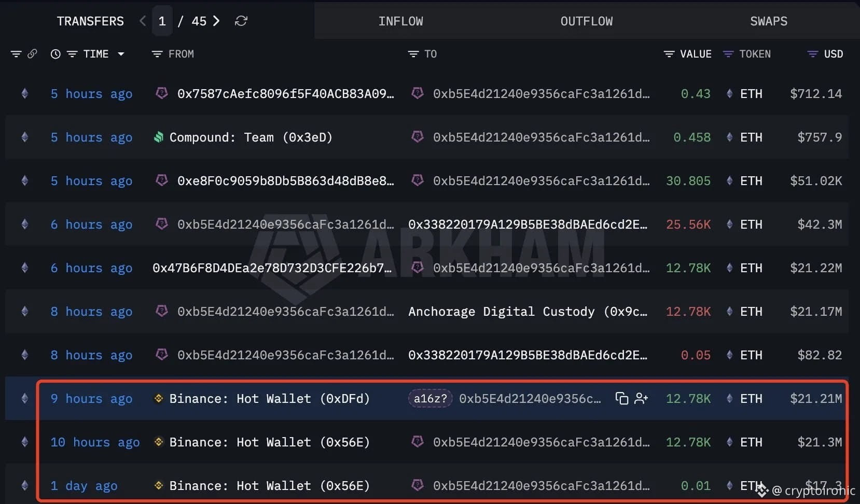This screenshot has height=504, width=860.
Task: Open Binance: Hot Wallet (0x56E) in the 1 day ago row
Action: pyautogui.click(x=270, y=486)
